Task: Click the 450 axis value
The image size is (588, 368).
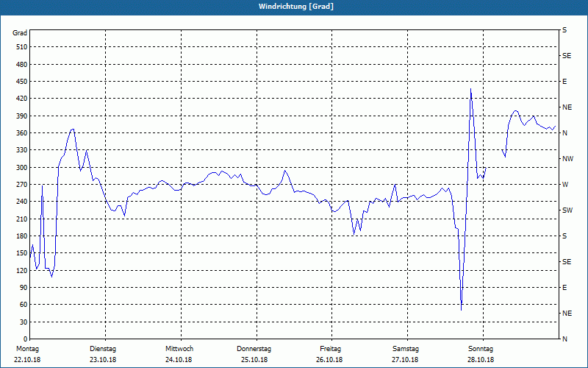Action: pyautogui.click(x=21, y=82)
